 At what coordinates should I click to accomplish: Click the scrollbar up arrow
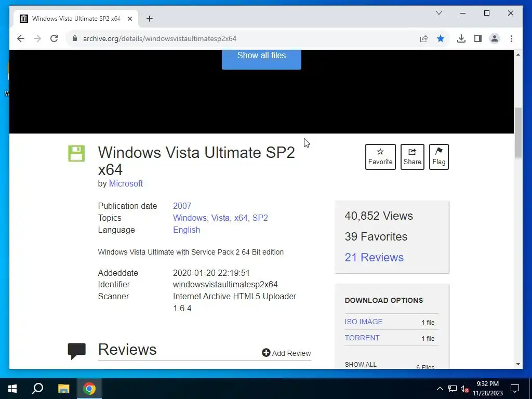(518, 55)
